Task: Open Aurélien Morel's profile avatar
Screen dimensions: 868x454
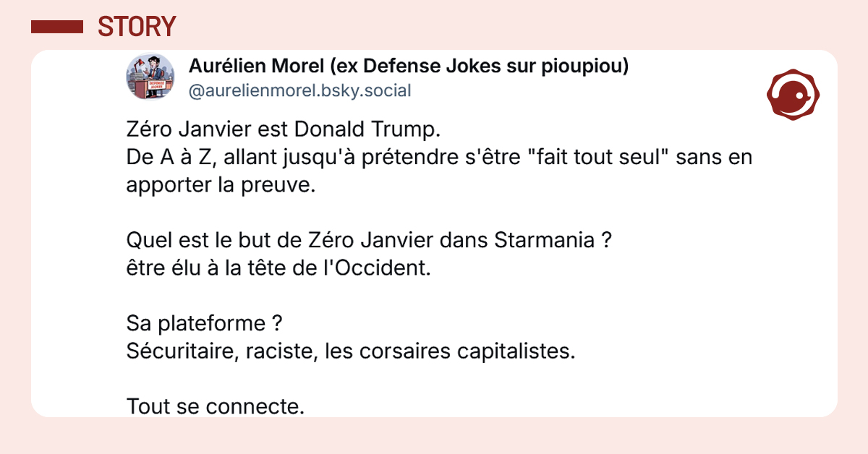Action: pos(150,77)
